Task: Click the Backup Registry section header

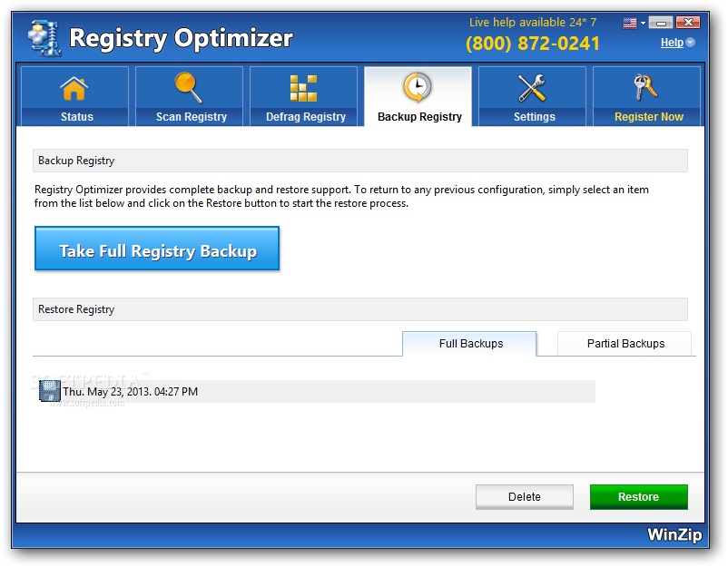Action: 360,161
